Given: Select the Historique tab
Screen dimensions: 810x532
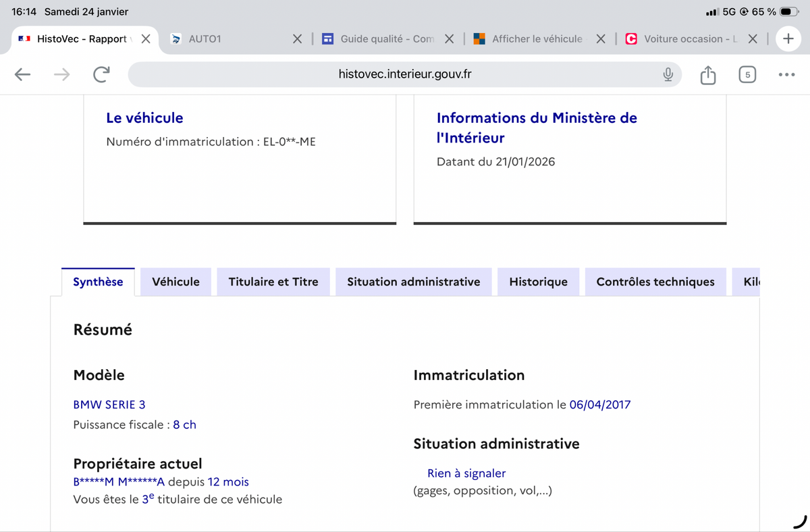Looking at the screenshot, I should point(538,282).
